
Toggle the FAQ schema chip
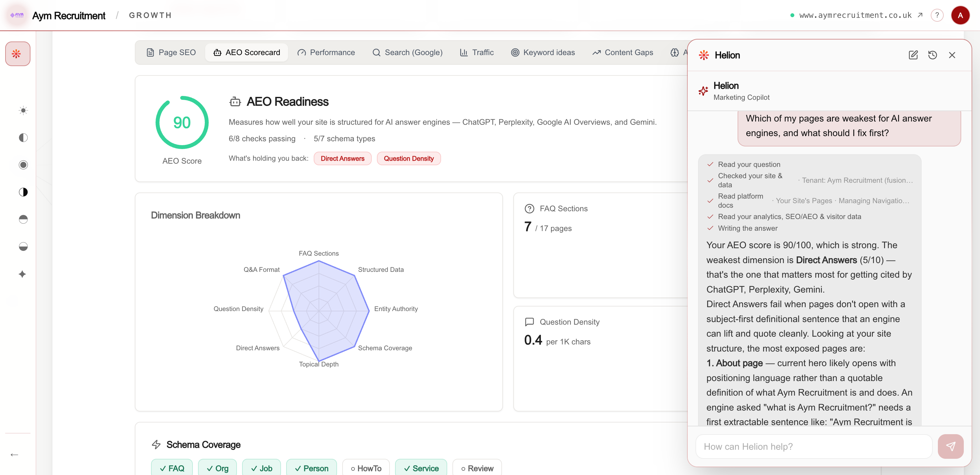[172, 468]
